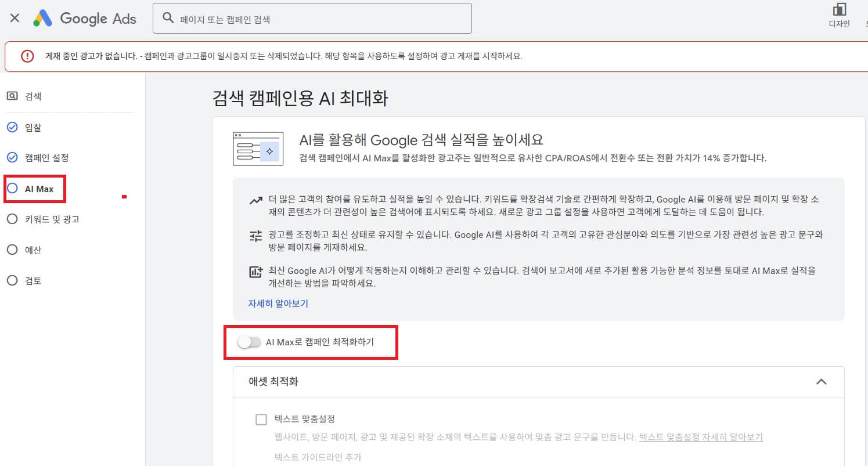
Task: Go to 예산 step in sidebar
Action: [x=24, y=250]
